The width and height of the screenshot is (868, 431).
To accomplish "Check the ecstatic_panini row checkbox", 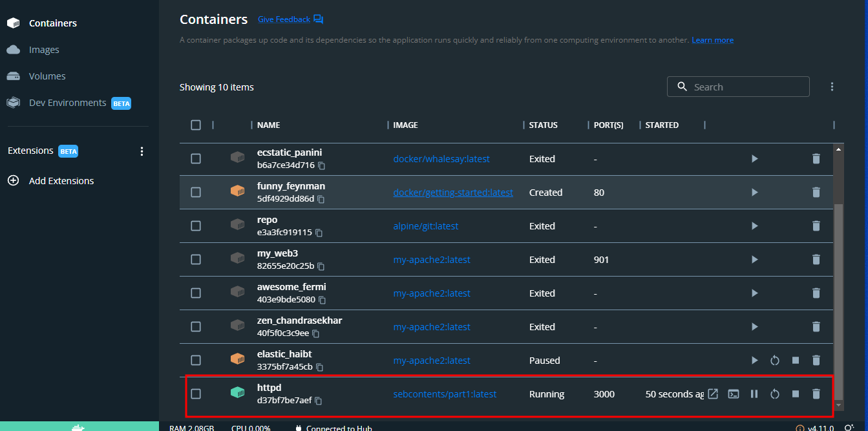I will 196,158.
